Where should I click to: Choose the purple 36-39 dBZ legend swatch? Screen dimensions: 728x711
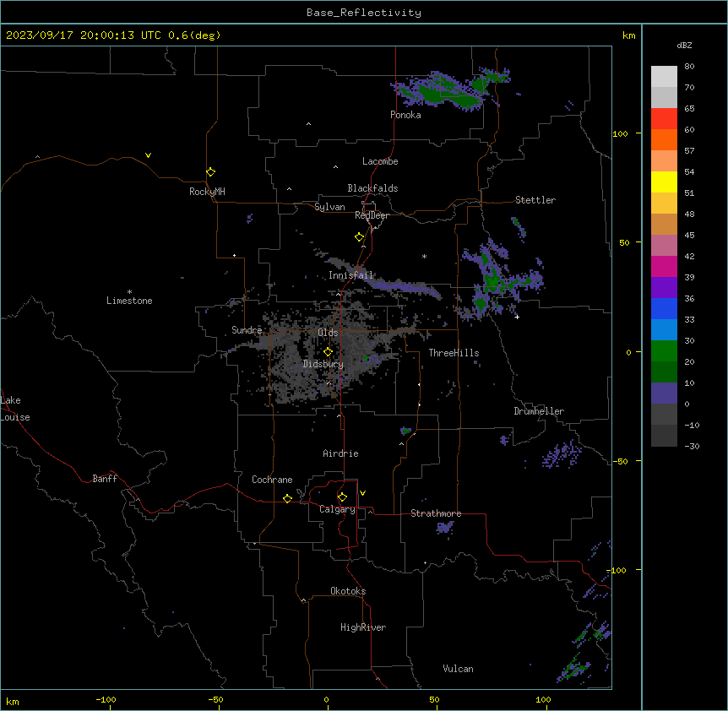tap(664, 288)
